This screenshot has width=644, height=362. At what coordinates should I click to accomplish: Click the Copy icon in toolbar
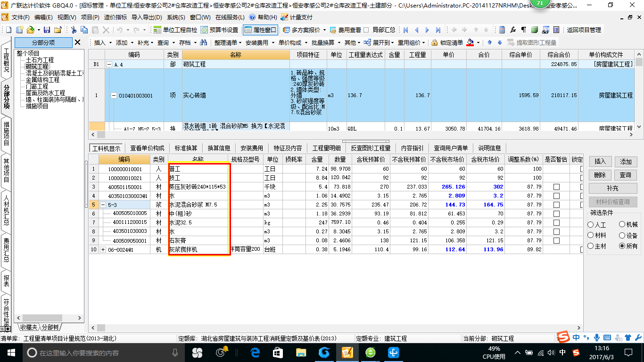pyautogui.click(x=84, y=30)
